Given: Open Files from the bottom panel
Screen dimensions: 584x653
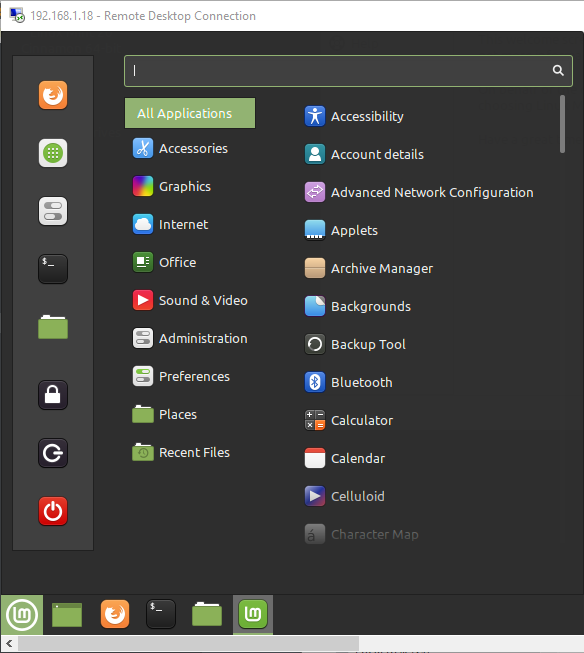Looking at the screenshot, I should point(207,614).
